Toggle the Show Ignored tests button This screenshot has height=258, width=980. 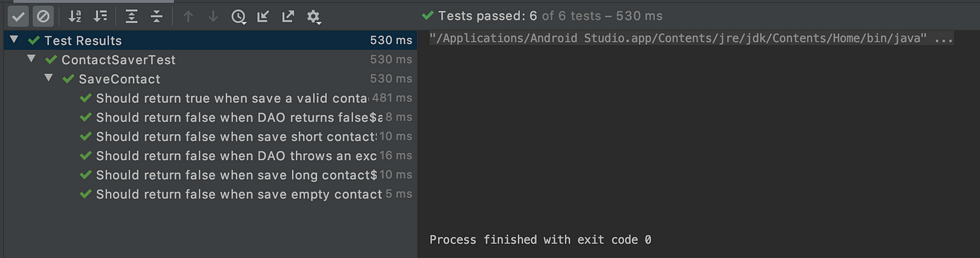pyautogui.click(x=43, y=16)
